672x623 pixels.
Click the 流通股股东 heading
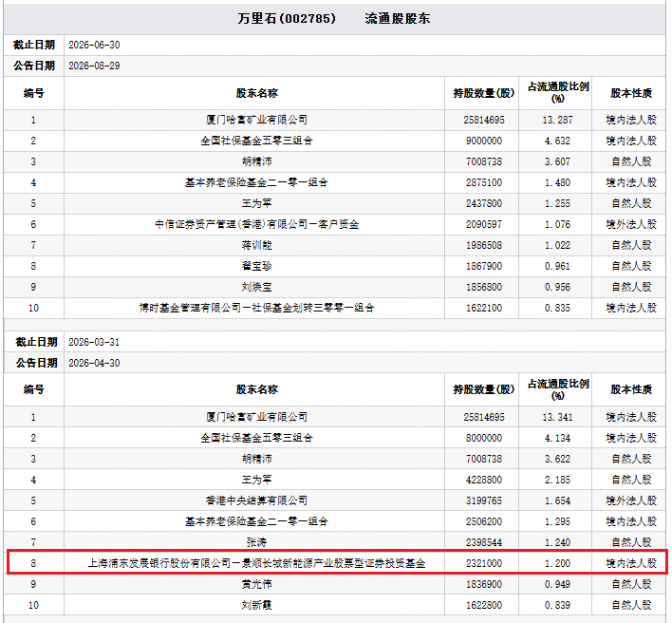[x=398, y=18]
